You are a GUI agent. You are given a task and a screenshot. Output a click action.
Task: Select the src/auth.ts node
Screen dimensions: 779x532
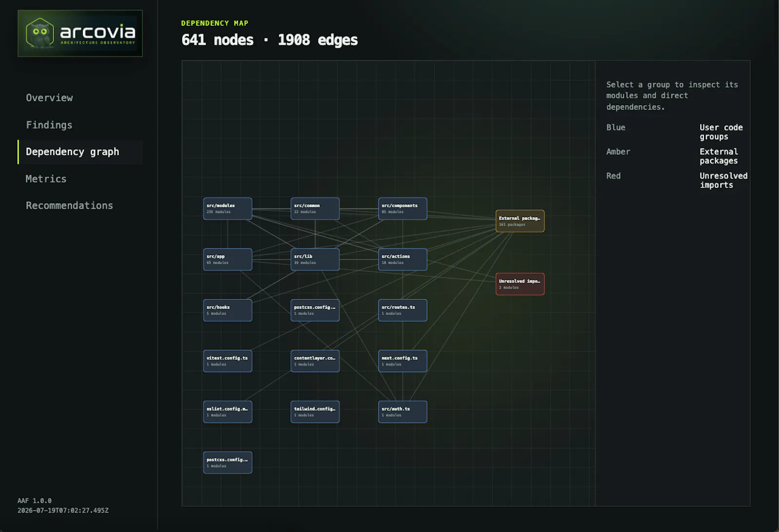tap(403, 412)
